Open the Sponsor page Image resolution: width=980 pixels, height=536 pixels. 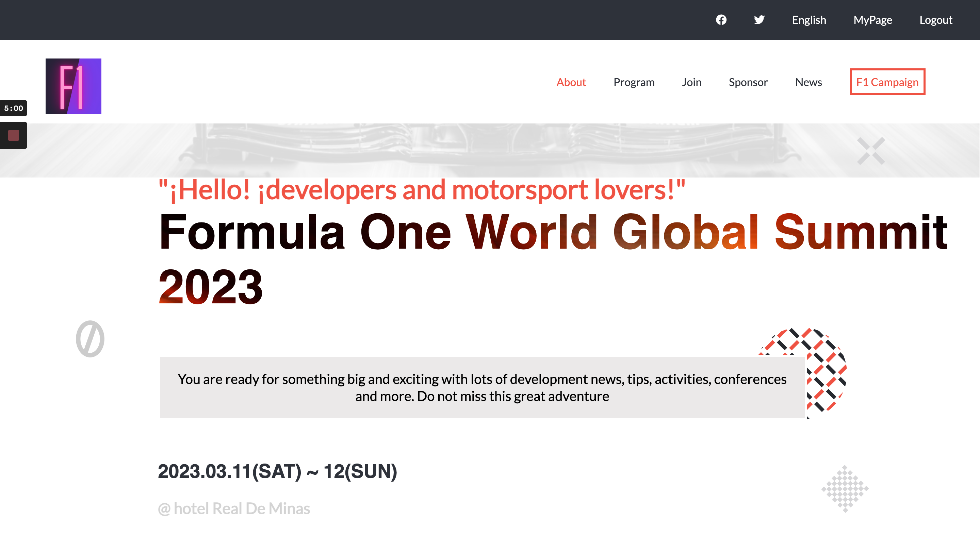(x=748, y=82)
